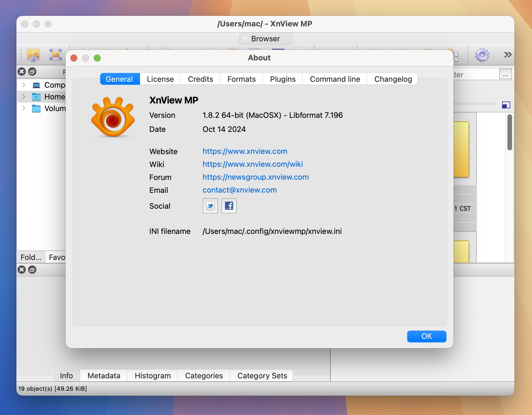Select the top yellow folder thumbnail
Image resolution: width=532 pixels, height=415 pixels.
tap(461, 149)
